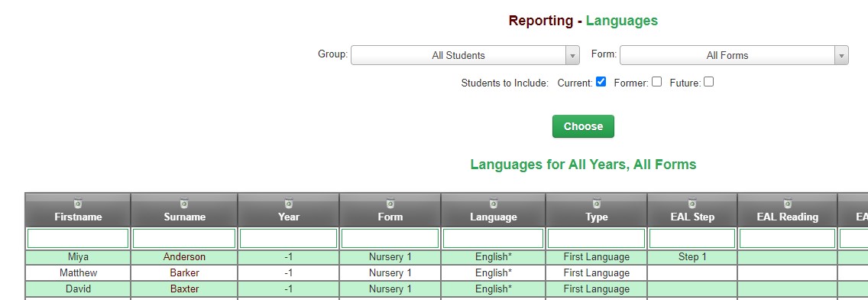Select the 'Barker' surname cell
The width and height of the screenshot is (868, 300).
pyautogui.click(x=184, y=272)
